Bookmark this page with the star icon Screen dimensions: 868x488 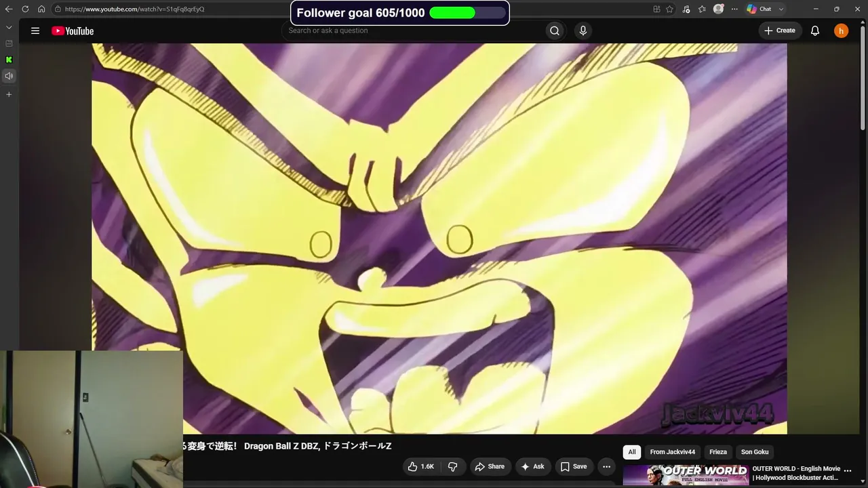tap(670, 9)
